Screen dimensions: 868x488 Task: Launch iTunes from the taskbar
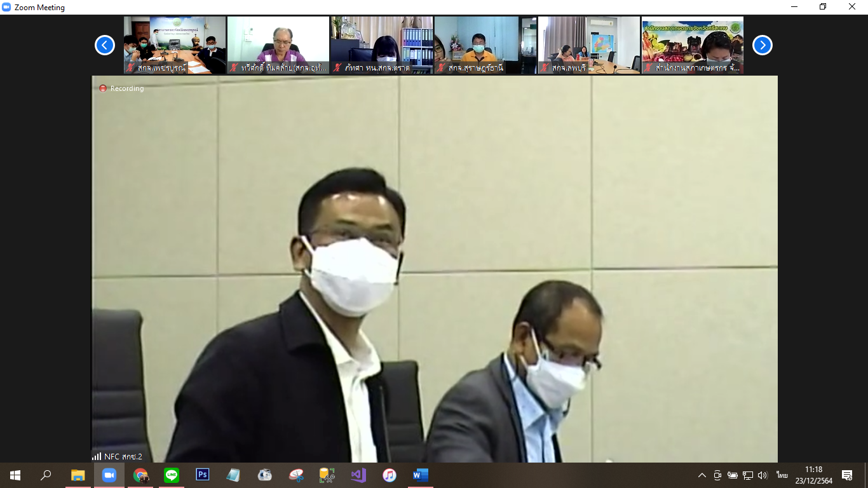(390, 475)
